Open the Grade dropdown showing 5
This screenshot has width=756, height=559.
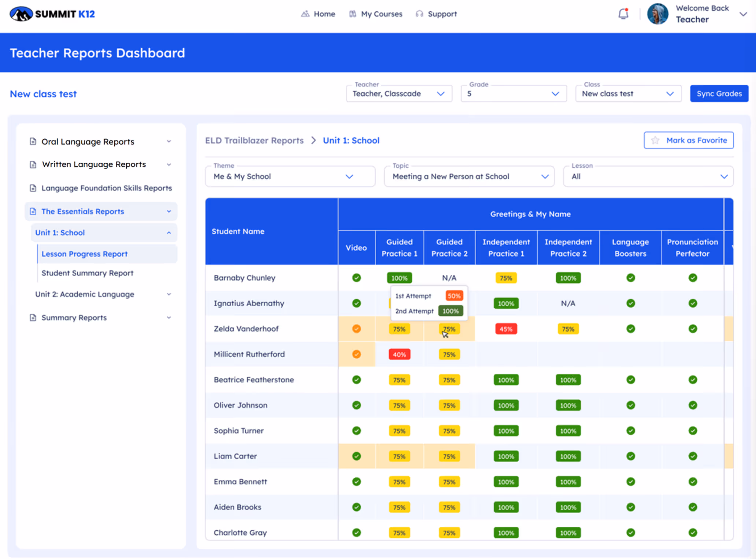click(514, 93)
